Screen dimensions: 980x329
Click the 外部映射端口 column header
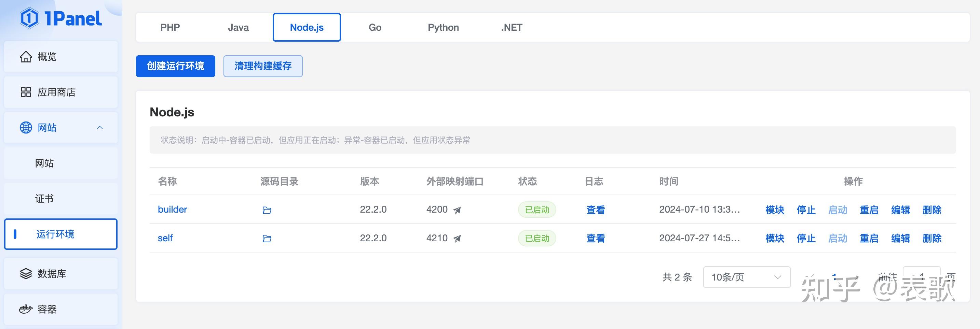(454, 181)
